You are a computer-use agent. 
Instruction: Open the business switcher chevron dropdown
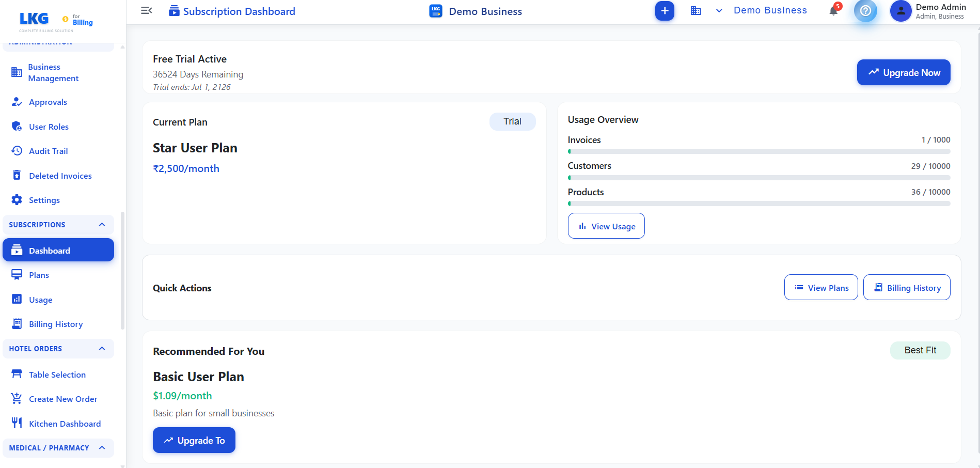(719, 11)
